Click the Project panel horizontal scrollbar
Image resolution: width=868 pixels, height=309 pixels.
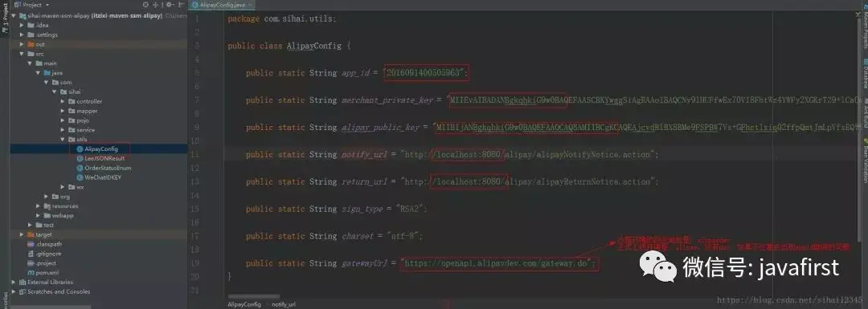pos(50,307)
